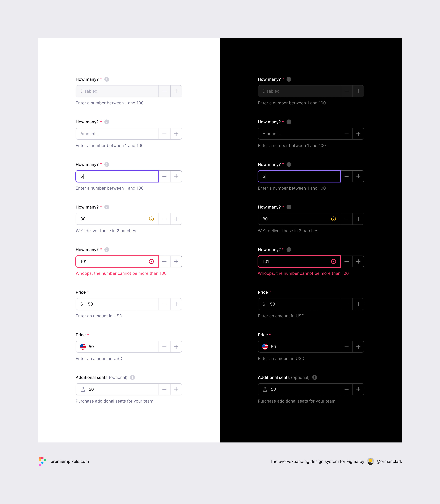Screen dimensions: 440x504
Task: Click the flag icon in the dark Price field
Action: point(265,346)
